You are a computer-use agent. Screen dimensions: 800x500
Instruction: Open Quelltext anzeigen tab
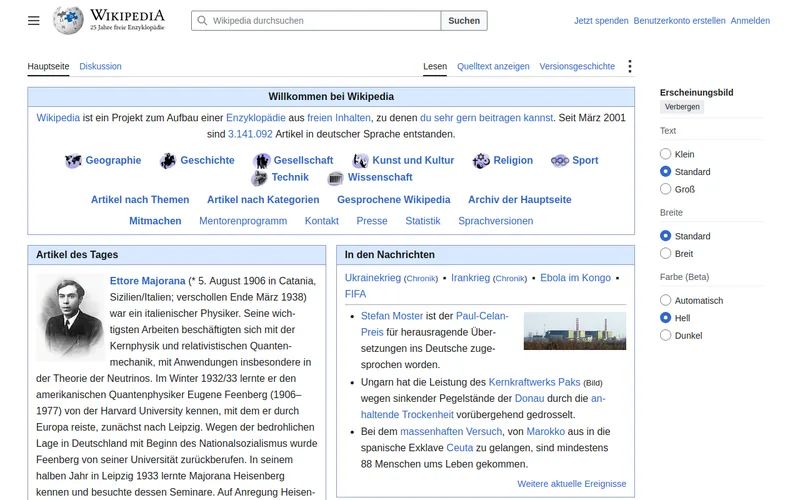click(x=493, y=66)
